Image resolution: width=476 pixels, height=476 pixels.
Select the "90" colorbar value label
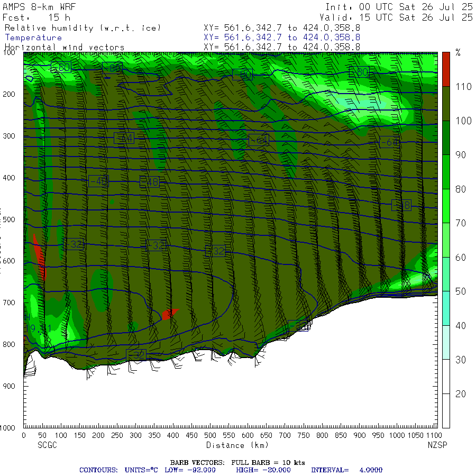point(461,155)
